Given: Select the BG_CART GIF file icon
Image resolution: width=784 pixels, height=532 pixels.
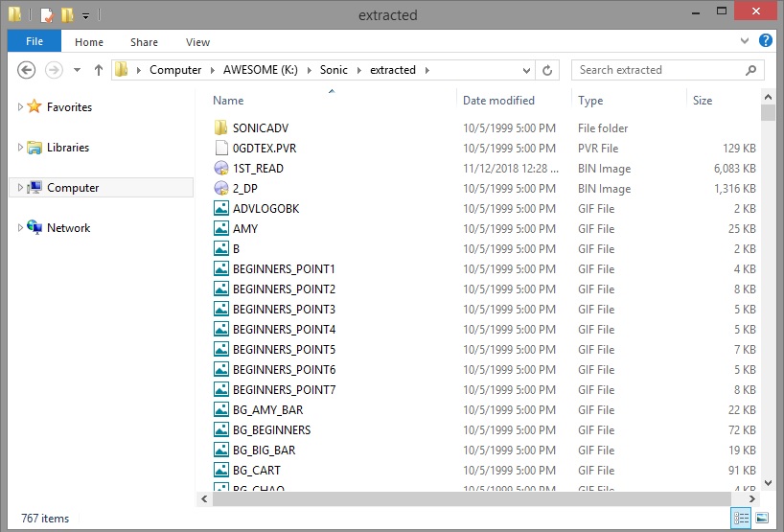Looking at the screenshot, I should 221,470.
